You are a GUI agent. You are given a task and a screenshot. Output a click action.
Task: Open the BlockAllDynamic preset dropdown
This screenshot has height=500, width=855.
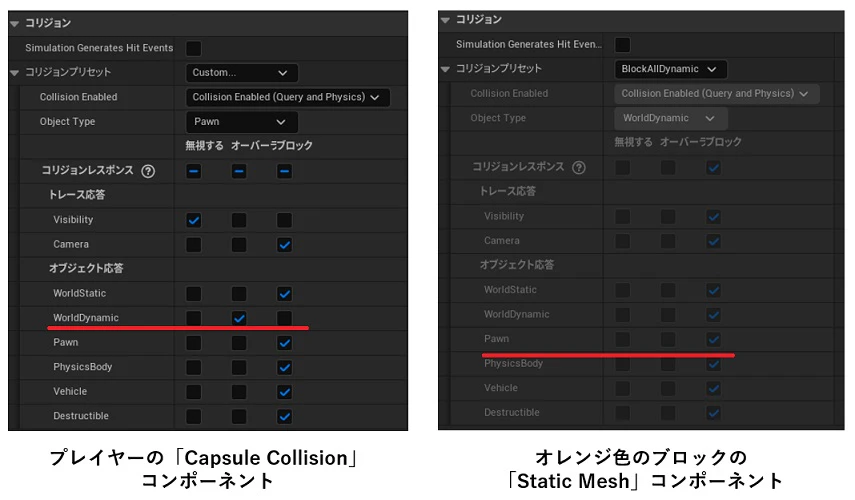point(671,69)
